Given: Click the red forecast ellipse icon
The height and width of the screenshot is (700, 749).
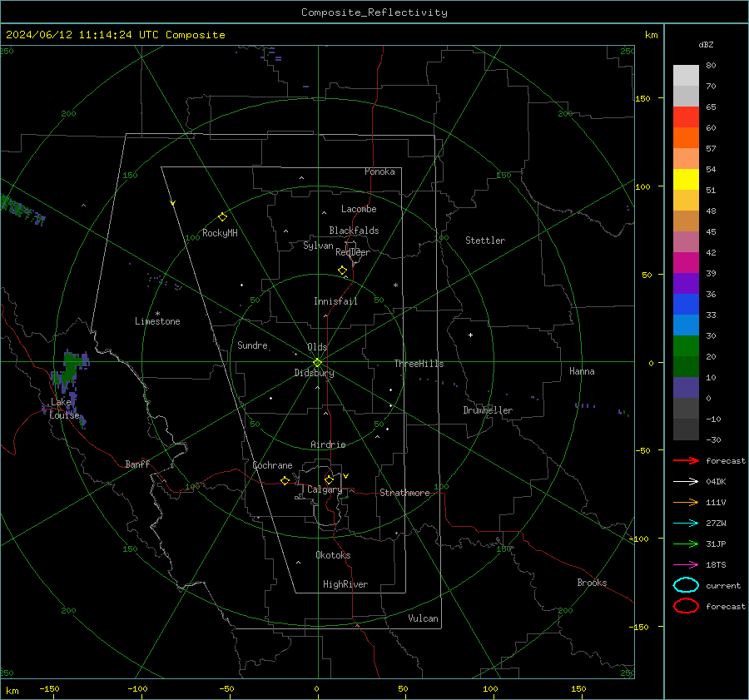Looking at the screenshot, I should pos(686,606).
